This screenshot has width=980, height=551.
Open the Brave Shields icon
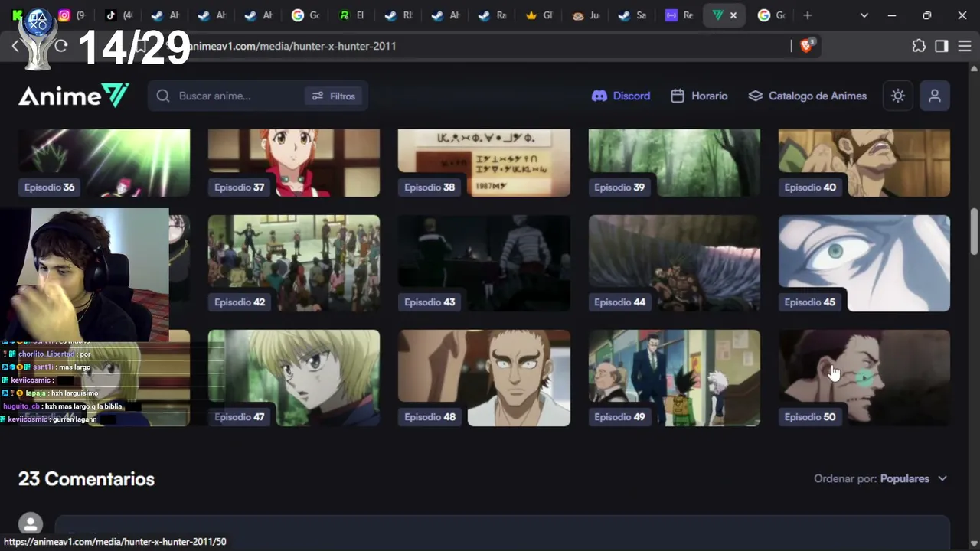(x=807, y=46)
